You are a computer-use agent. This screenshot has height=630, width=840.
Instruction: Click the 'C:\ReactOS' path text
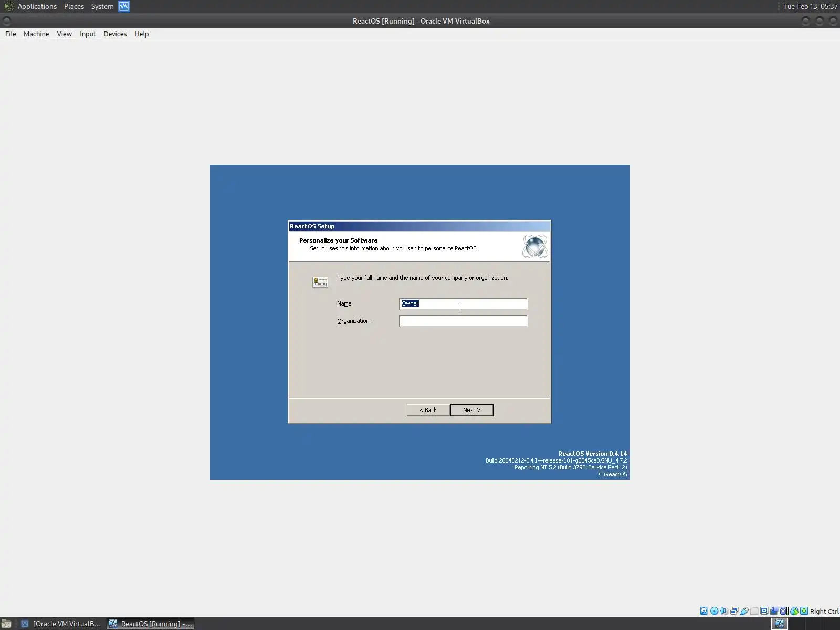[613, 474]
